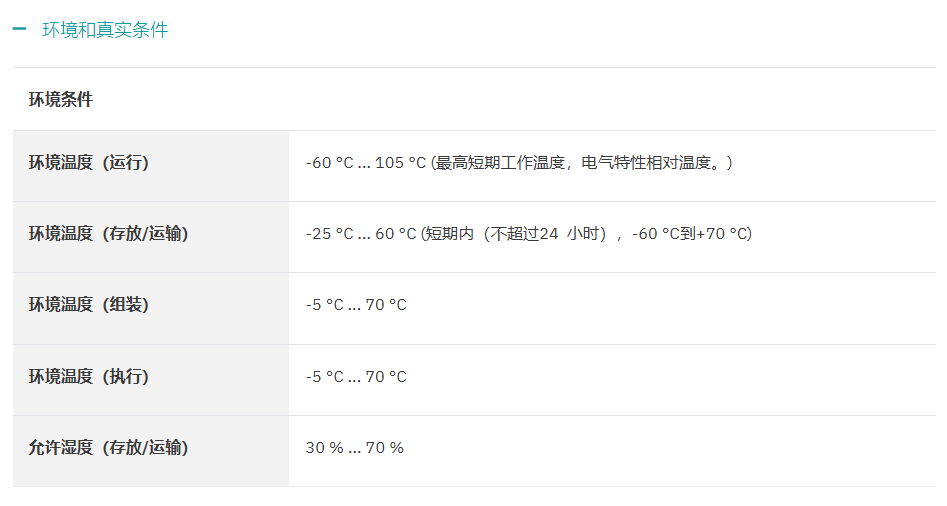Click the 电气特性相对温度 remark text
Image resolution: width=947 pixels, height=506 pixels.
pyautogui.click(x=646, y=162)
